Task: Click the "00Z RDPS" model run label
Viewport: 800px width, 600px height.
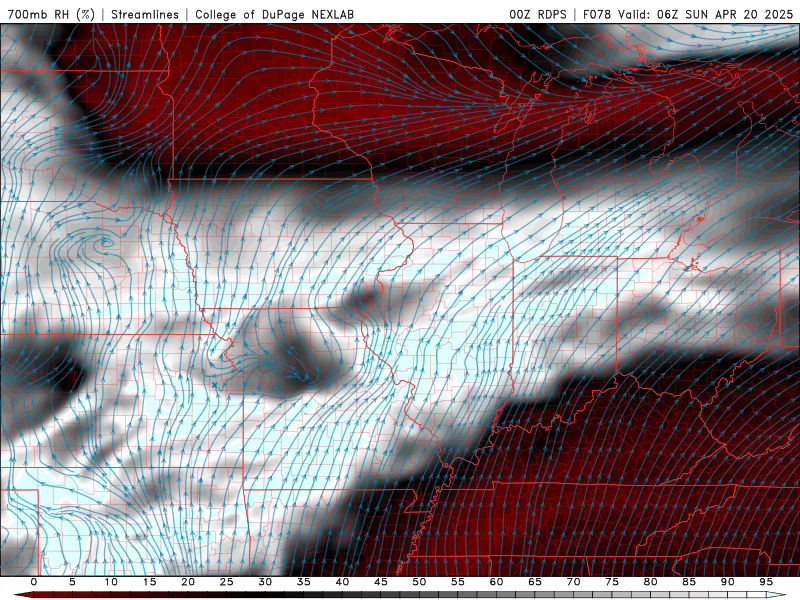Action: 538,14
